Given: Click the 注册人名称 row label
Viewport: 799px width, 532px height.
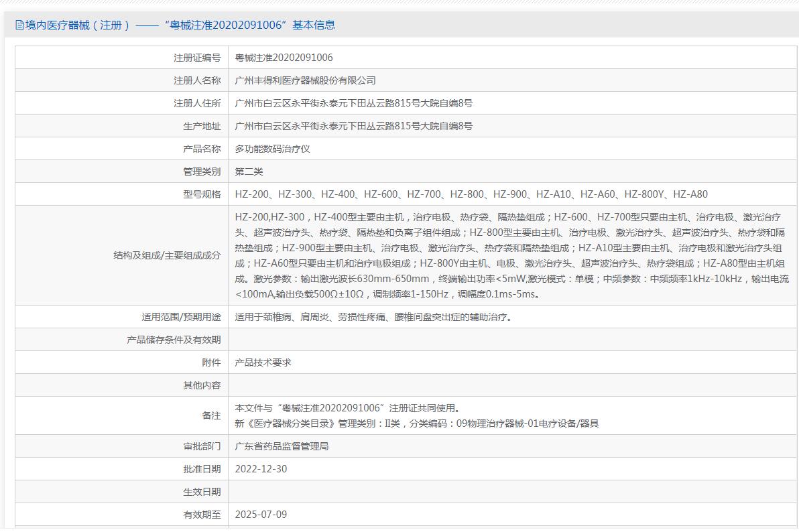Looking at the screenshot, I should coord(197,80).
